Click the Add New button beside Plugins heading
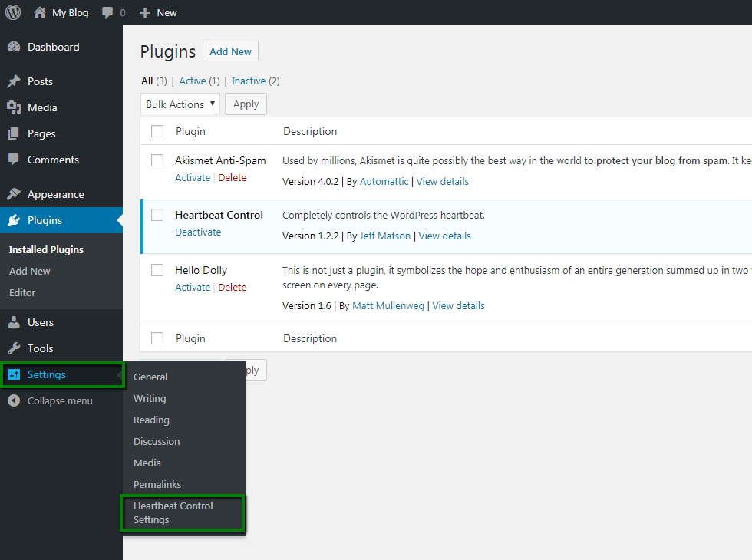Screen dimensions: 752x560 tap(231, 51)
